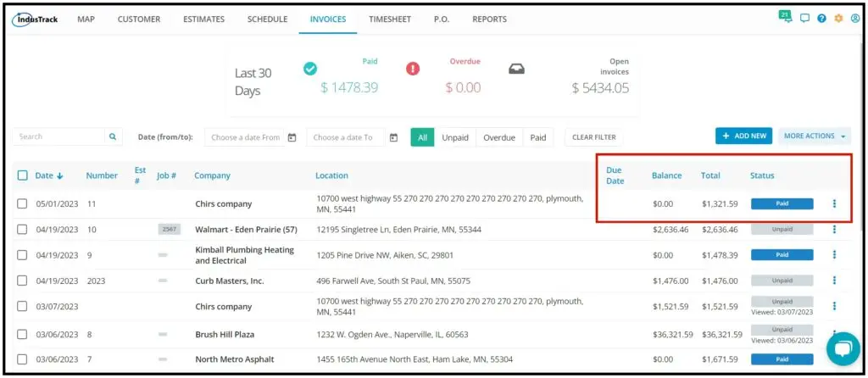Screen dimensions: 868x378
Task: Open the ESTIMATES tab
Action: (x=203, y=19)
